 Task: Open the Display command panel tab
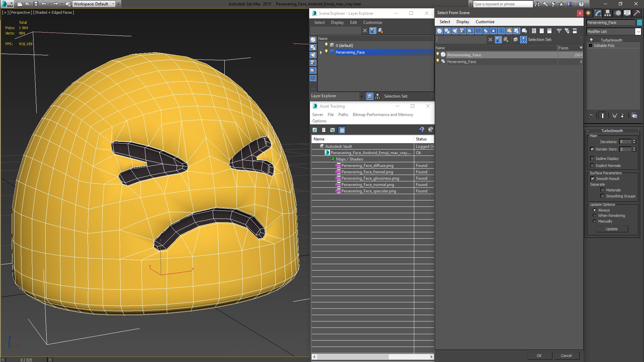click(627, 13)
